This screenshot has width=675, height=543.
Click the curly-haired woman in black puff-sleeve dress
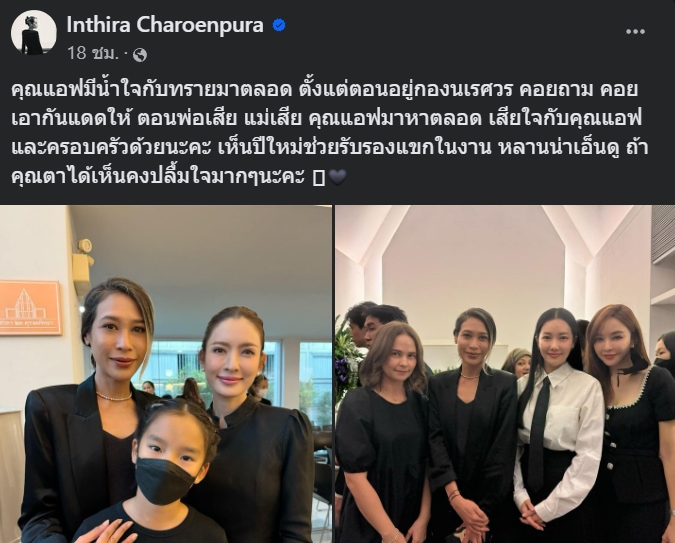384,431
